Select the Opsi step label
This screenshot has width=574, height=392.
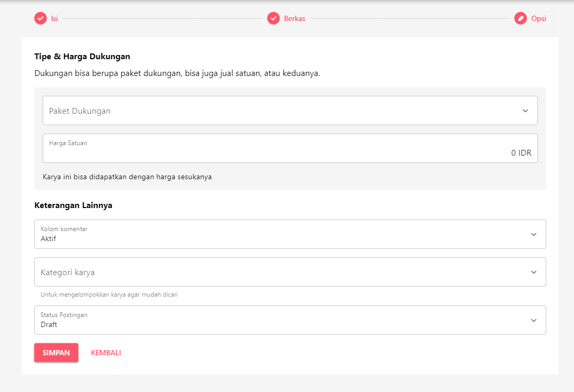point(539,18)
